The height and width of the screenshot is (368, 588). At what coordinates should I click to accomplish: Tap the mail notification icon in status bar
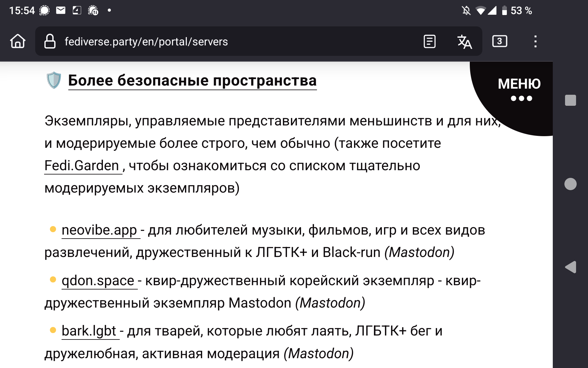pos(61,10)
